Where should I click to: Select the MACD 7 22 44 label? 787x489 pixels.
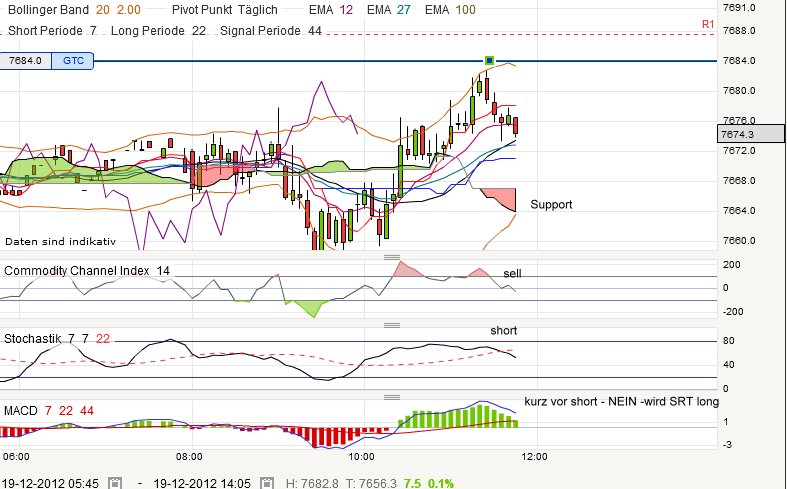(x=49, y=411)
